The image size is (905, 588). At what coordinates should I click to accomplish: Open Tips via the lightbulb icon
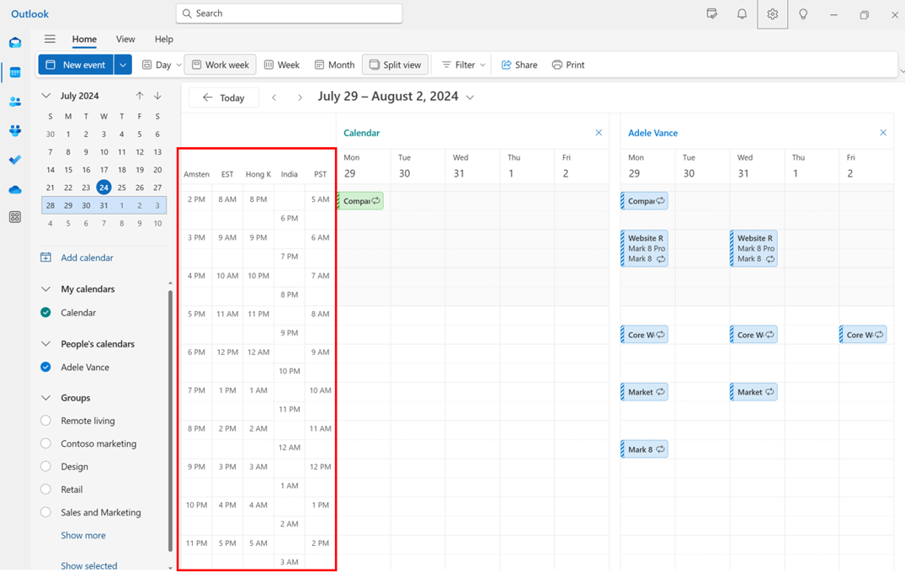(802, 14)
